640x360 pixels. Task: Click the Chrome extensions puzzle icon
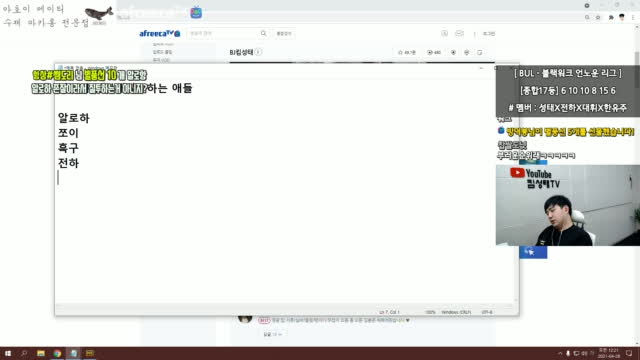coord(611,18)
